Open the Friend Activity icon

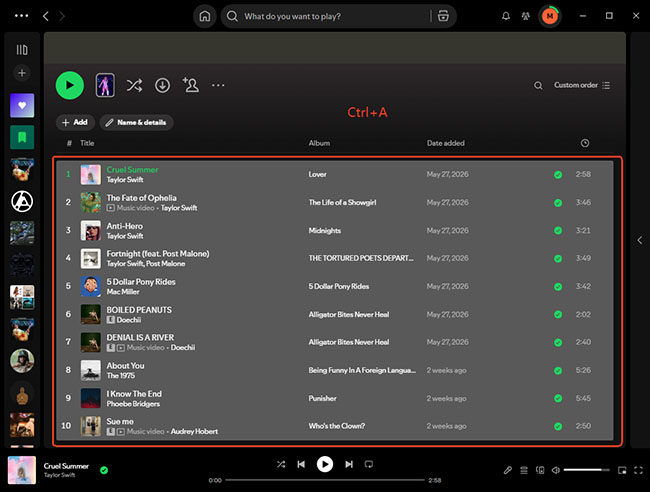pos(526,16)
